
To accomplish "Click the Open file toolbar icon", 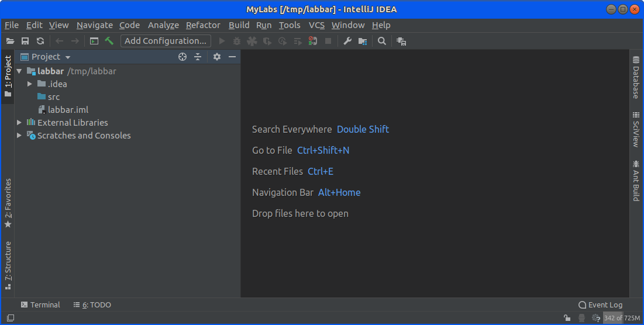I will pyautogui.click(x=11, y=41).
